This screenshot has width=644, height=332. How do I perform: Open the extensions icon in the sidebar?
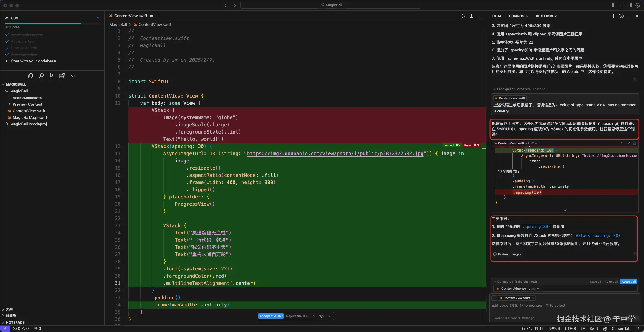coord(62,76)
